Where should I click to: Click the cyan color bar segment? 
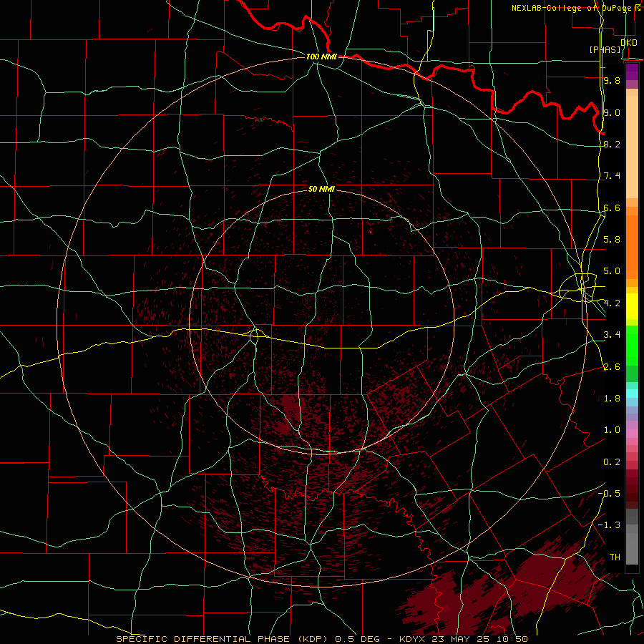(632, 394)
